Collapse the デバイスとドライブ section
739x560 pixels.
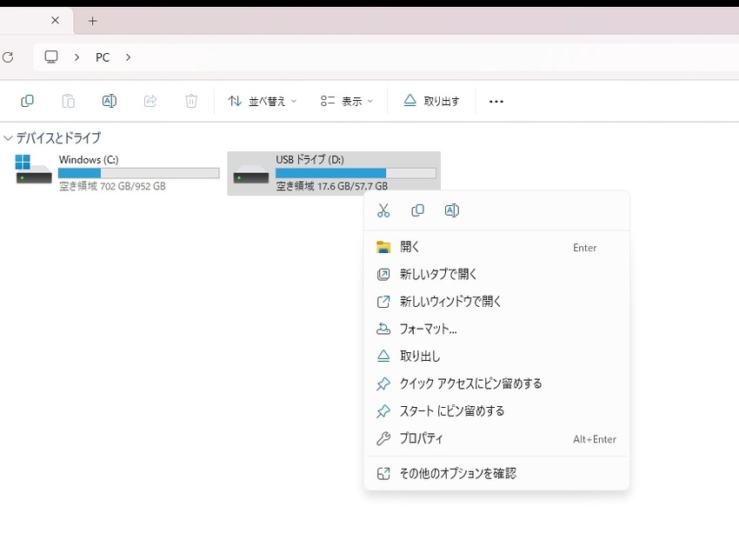point(7,137)
